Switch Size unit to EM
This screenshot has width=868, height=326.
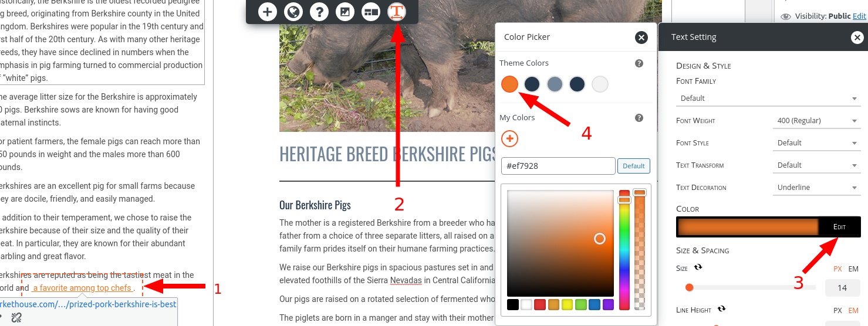pyautogui.click(x=853, y=269)
